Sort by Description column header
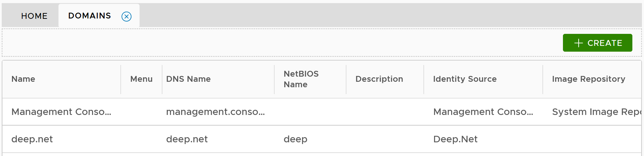The width and height of the screenshot is (644, 156). tap(379, 79)
